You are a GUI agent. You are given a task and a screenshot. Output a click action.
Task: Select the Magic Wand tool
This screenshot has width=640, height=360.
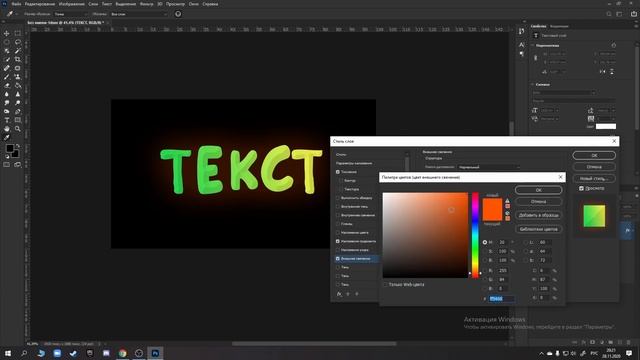coord(18,51)
